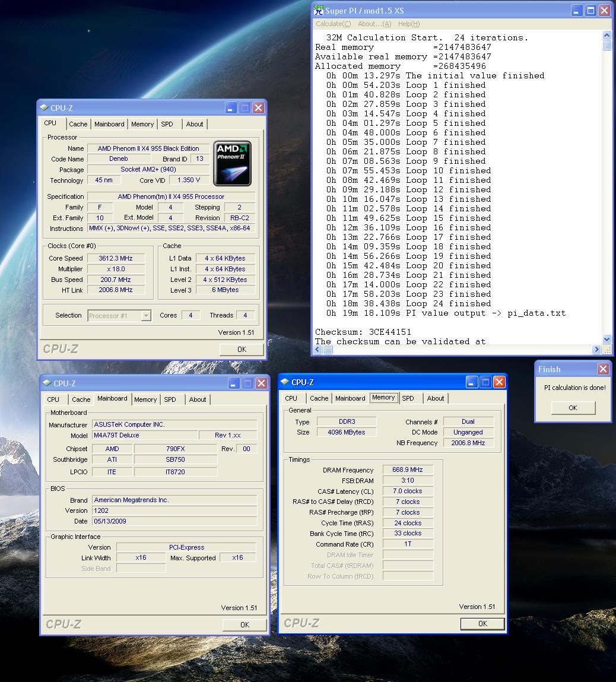This screenshot has height=682, width=616.
Task: Click the Southbridge SB750 value
Action: click(175, 459)
